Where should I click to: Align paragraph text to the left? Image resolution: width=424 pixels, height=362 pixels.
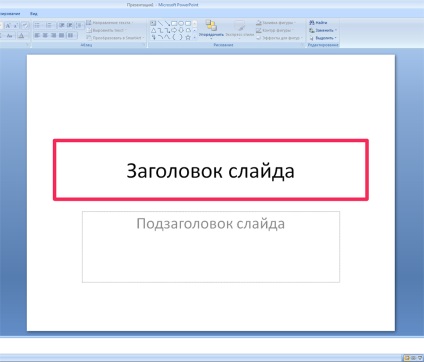(37, 35)
